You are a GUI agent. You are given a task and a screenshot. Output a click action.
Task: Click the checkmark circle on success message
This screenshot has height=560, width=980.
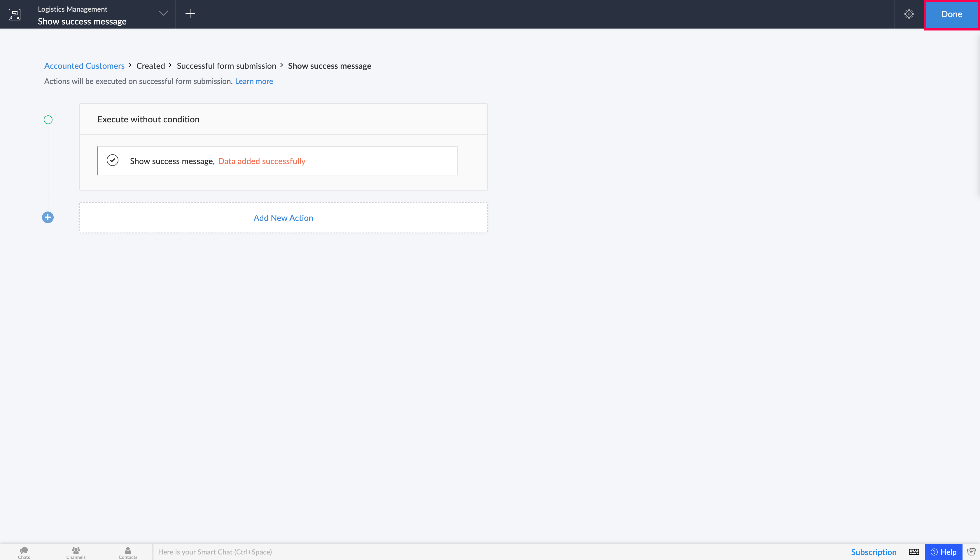coord(112,160)
